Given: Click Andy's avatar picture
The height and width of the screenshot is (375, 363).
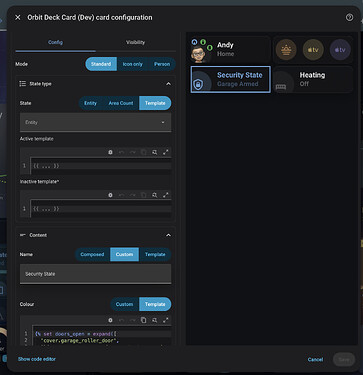Looking at the screenshot, I should 198,54.
